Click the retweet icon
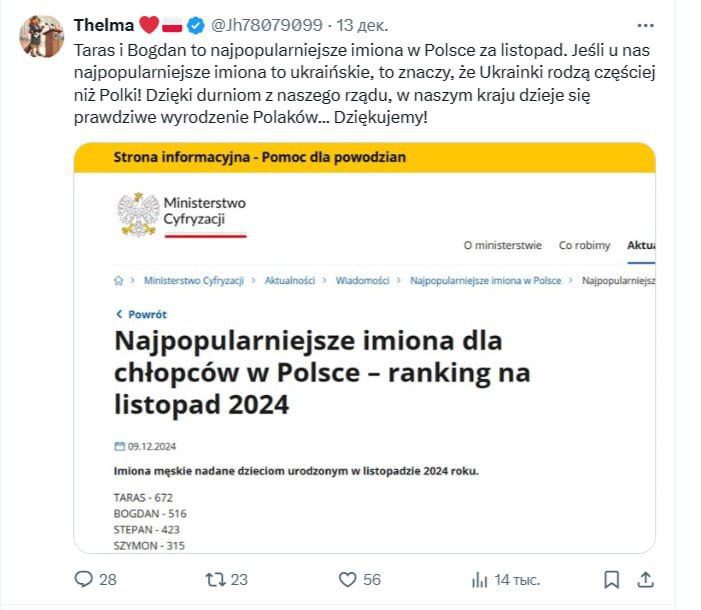The height and width of the screenshot is (610, 701). pos(215,579)
